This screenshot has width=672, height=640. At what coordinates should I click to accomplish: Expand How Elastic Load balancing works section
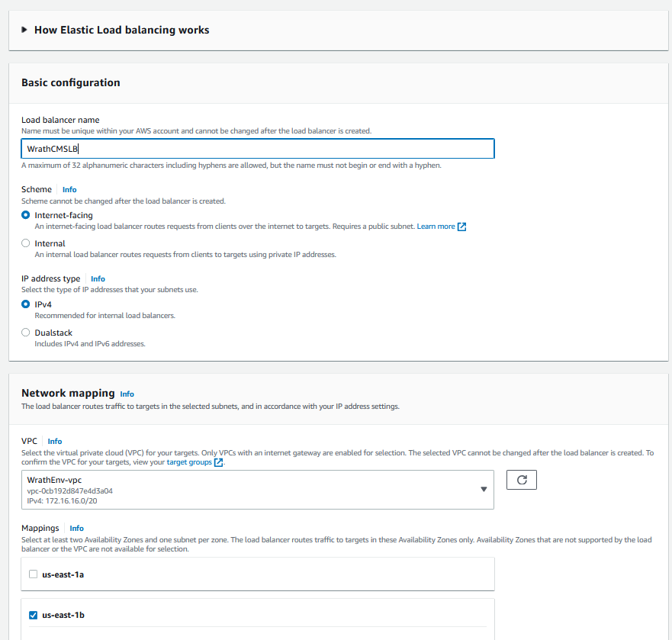(26, 31)
